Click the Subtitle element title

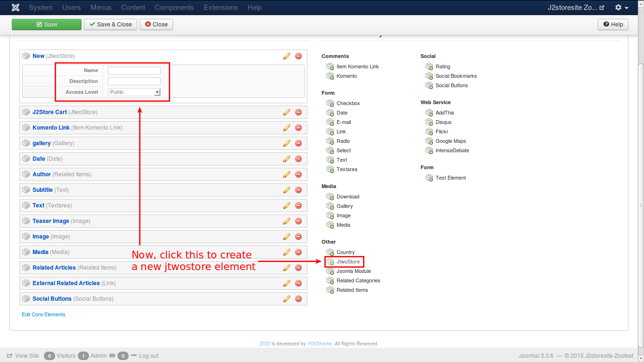[42, 190]
